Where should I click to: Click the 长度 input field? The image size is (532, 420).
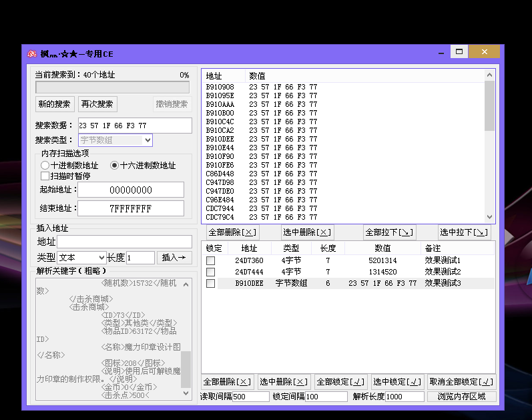tap(140, 258)
